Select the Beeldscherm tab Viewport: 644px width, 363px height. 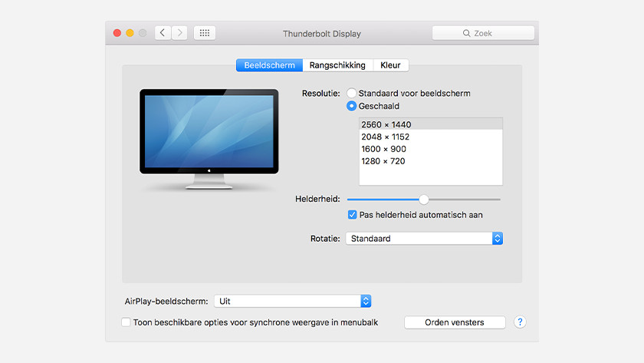[x=269, y=65]
